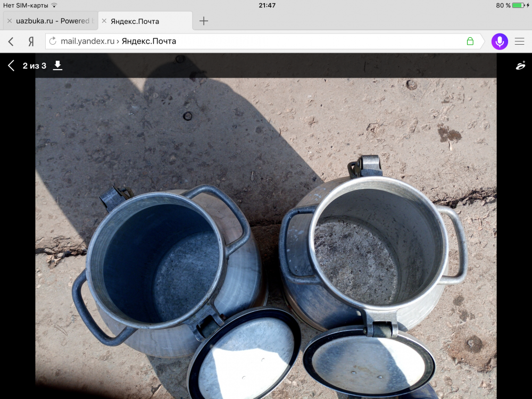Open the browser hamburger menu
Viewport: 532px width, 399px height.
point(519,41)
